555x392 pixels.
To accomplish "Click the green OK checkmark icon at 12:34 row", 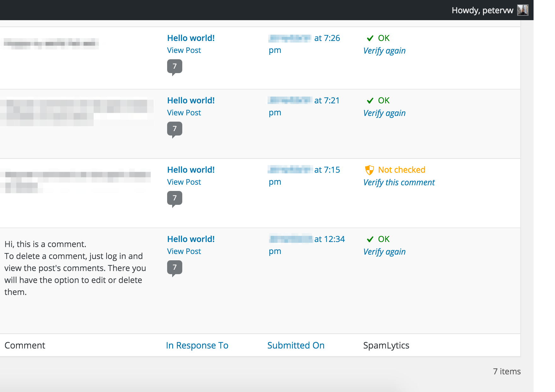I will pyautogui.click(x=370, y=239).
